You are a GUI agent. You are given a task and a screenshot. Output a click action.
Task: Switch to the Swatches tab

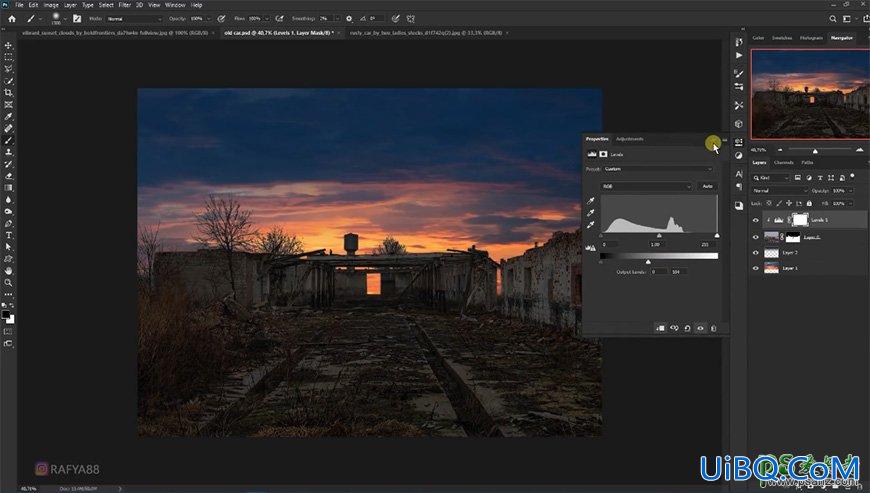(782, 38)
